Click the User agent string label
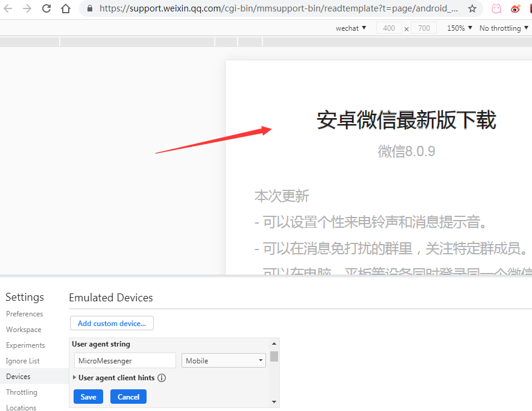 [x=101, y=344]
